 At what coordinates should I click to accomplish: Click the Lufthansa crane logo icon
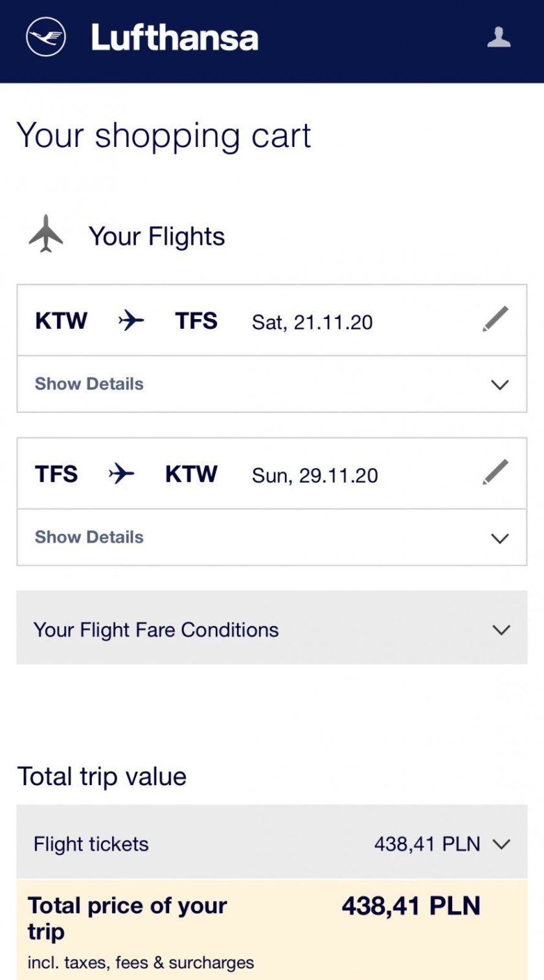pyautogui.click(x=45, y=37)
